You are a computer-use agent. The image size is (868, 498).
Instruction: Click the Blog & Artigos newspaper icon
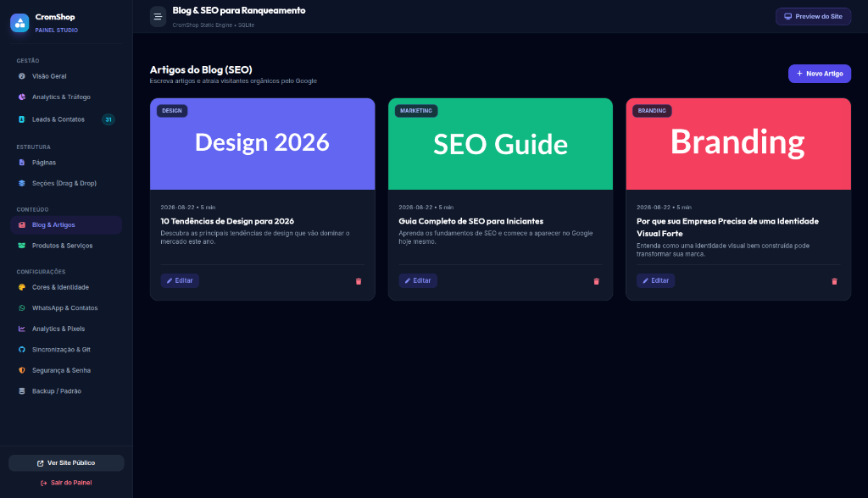click(x=21, y=225)
